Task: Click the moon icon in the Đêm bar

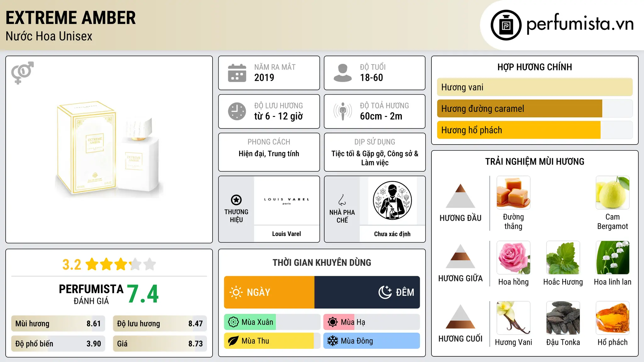Action: [385, 292]
